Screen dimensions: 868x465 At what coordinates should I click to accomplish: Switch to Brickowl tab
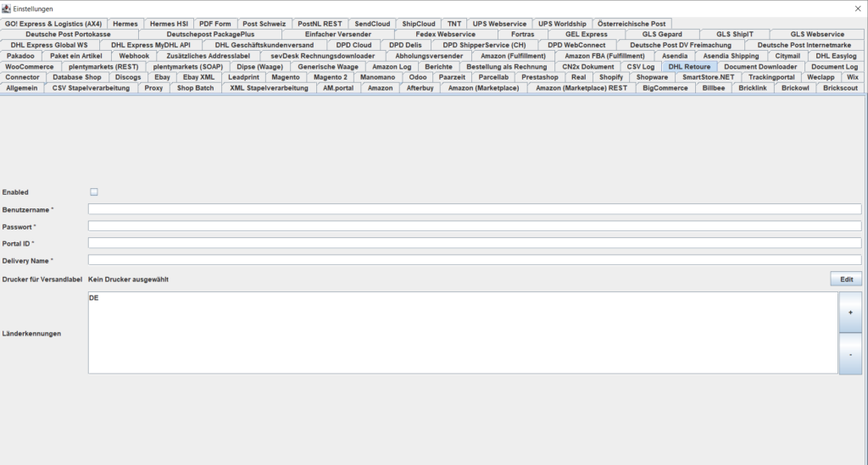795,88
